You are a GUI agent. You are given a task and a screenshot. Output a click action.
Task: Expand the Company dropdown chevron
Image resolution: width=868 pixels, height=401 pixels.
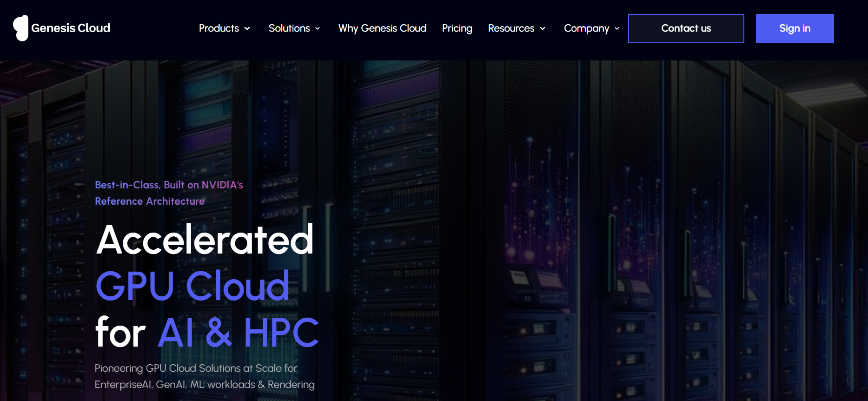617,29
